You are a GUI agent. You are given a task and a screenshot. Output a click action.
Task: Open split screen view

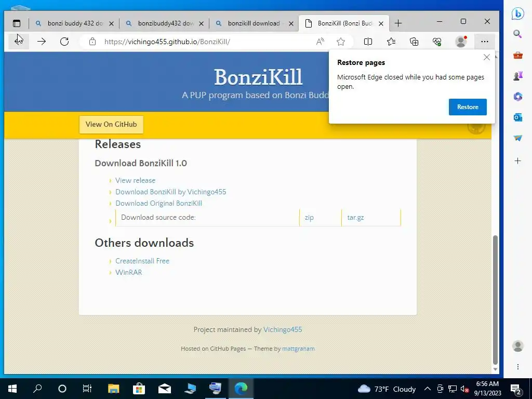[368, 42]
